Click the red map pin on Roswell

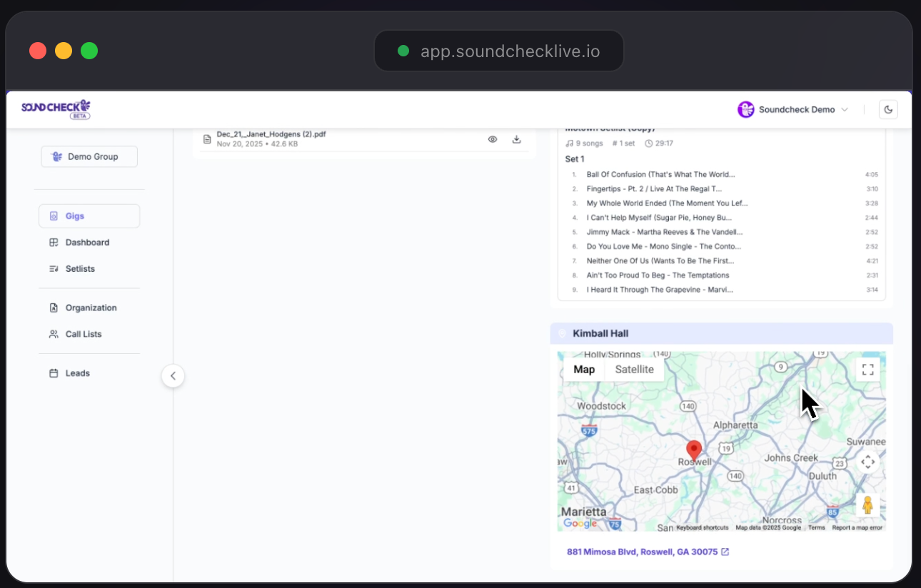tap(693, 450)
